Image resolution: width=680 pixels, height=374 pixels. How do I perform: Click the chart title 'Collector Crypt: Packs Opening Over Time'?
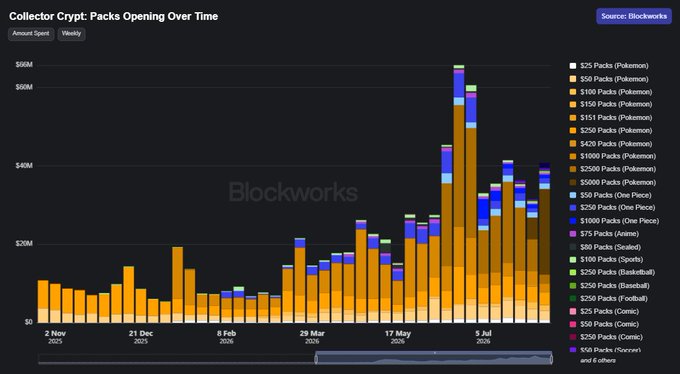114,16
